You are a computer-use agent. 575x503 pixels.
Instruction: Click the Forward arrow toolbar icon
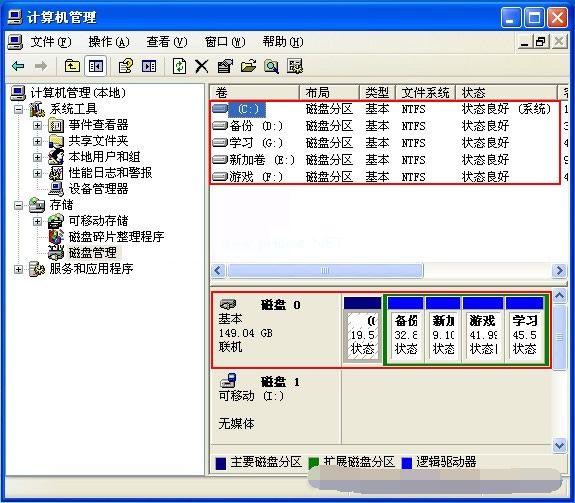pyautogui.click(x=41, y=66)
